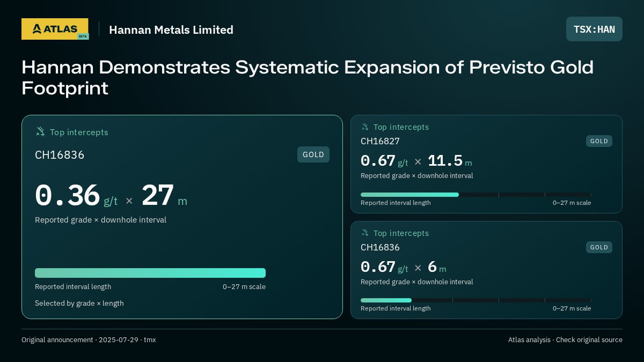Click the TSX:HAN ticker badge
The width and height of the screenshot is (644, 362).
tap(594, 29)
